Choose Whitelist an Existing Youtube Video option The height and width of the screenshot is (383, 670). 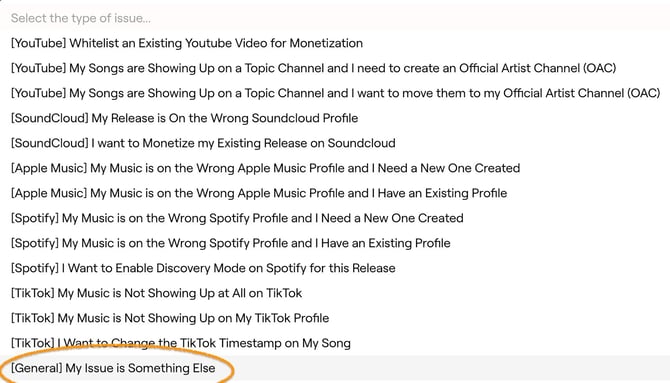click(x=335, y=43)
